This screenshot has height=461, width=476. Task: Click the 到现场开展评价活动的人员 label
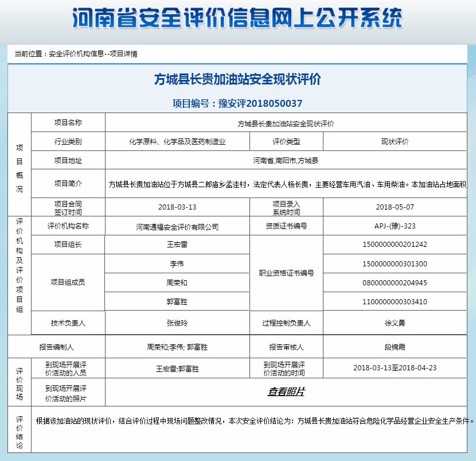click(66, 369)
